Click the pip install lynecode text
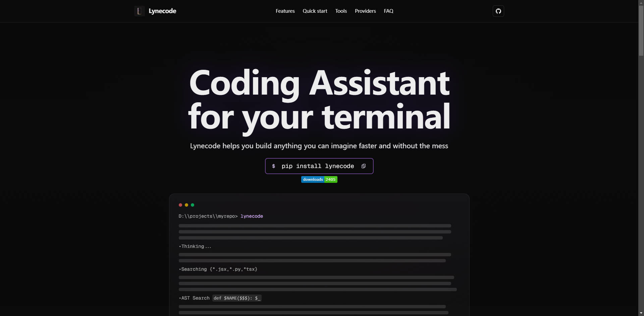Image resolution: width=644 pixels, height=316 pixels. [x=317, y=166]
